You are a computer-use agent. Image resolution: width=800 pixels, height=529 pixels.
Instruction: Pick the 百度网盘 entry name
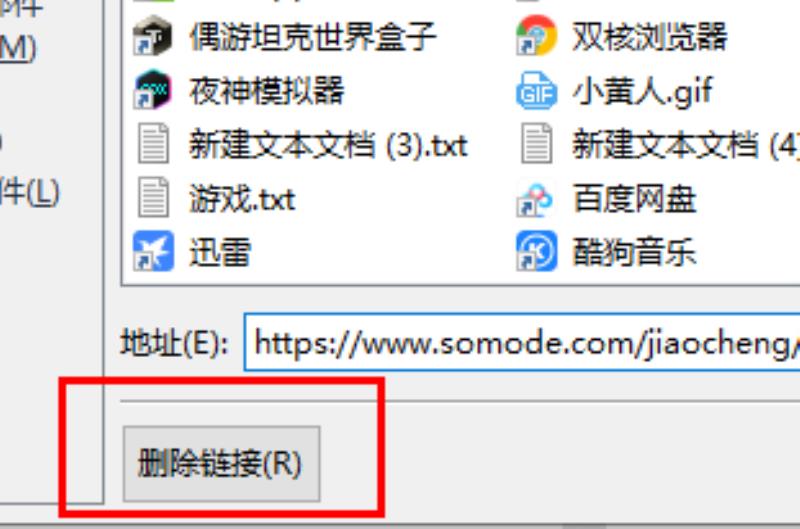click(x=634, y=198)
